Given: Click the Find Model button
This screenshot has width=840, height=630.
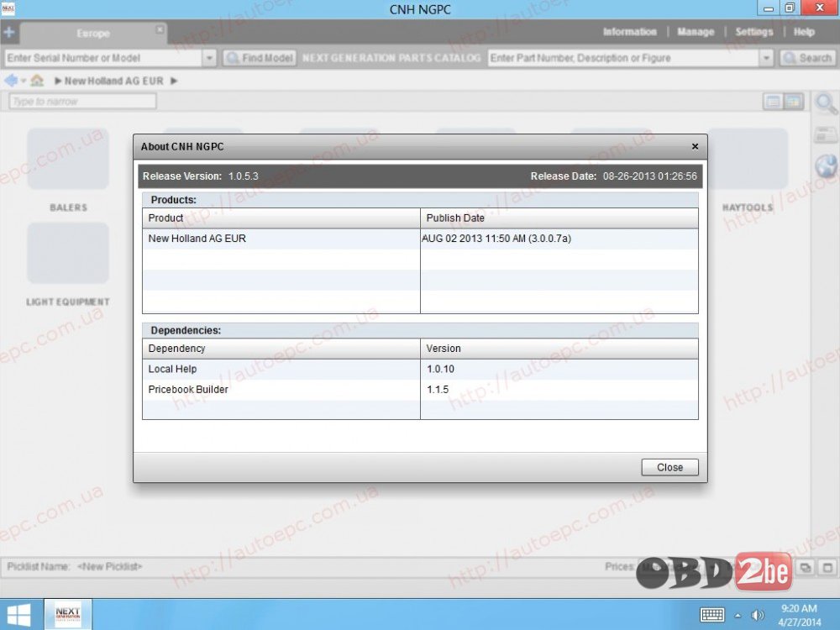Looking at the screenshot, I should [x=260, y=58].
